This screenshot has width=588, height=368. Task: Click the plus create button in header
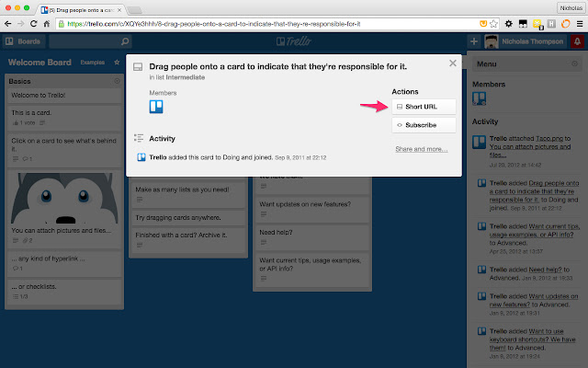tap(474, 41)
